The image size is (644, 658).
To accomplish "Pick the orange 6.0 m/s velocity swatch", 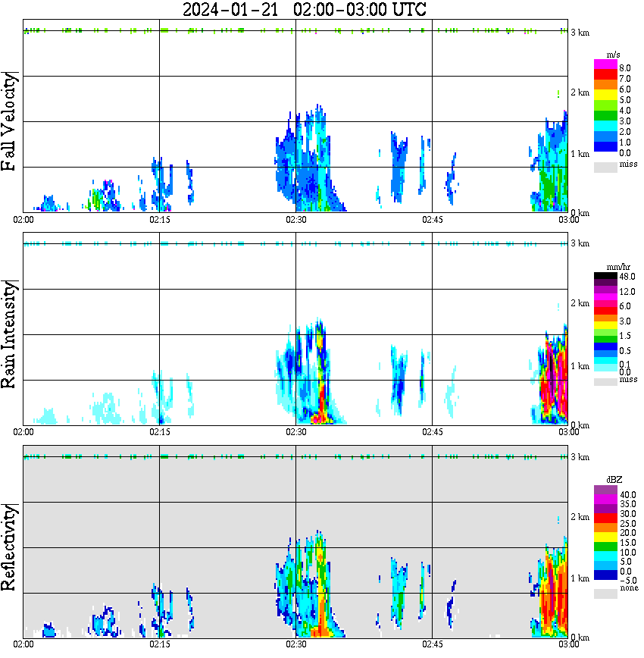I will (x=605, y=85).
